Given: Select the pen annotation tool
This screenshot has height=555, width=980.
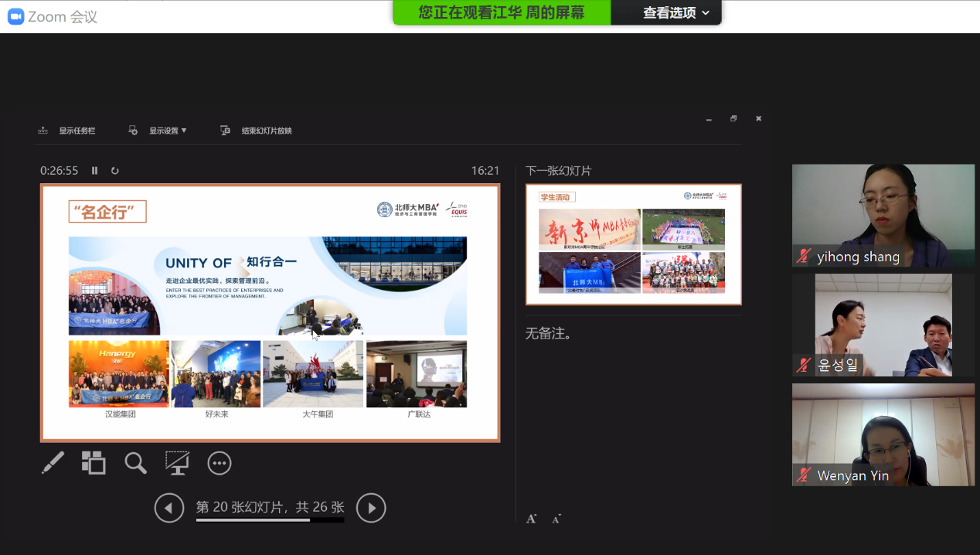Looking at the screenshot, I should click(x=52, y=462).
